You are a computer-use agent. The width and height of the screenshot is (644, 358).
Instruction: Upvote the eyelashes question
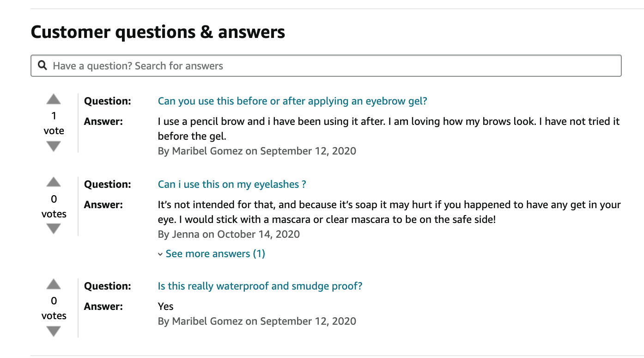54,182
